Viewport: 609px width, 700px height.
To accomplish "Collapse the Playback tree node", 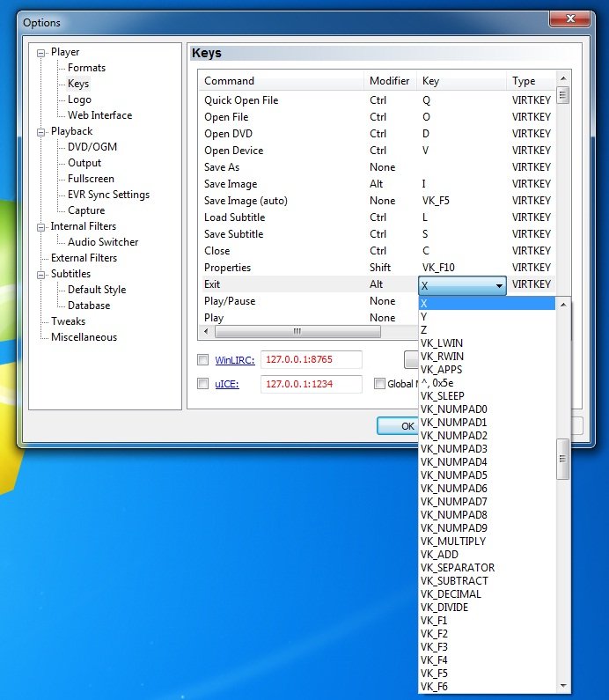I will (41, 132).
